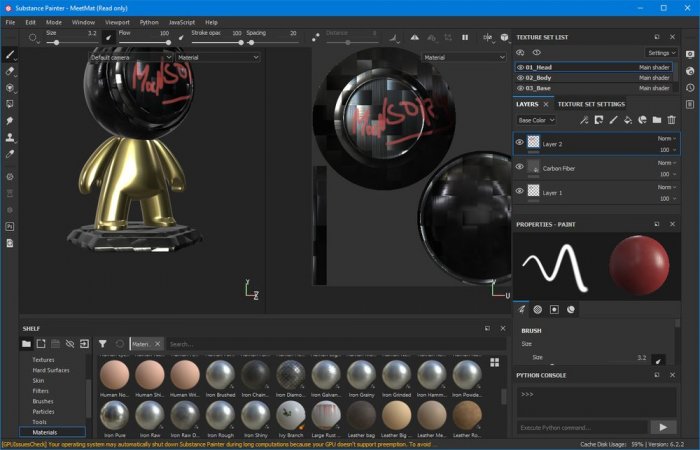The image size is (700, 450).
Task: Toggle visibility of Carbon Fiber layer
Action: [x=519, y=168]
